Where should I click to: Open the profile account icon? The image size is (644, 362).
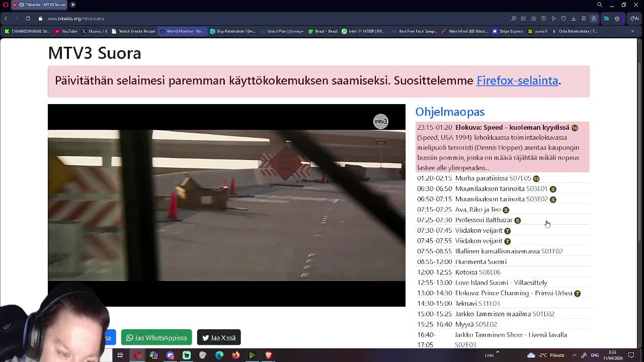click(594, 19)
